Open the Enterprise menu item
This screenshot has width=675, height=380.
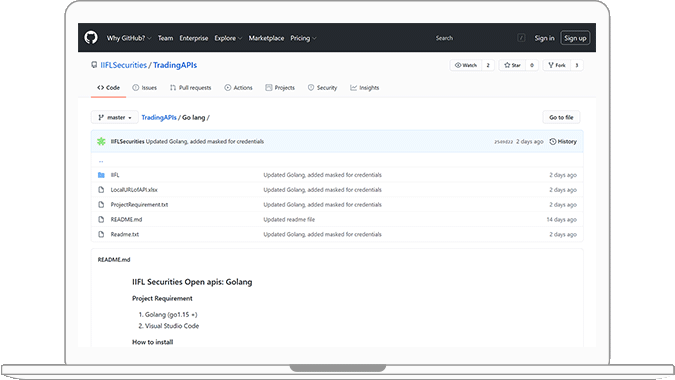[194, 38]
